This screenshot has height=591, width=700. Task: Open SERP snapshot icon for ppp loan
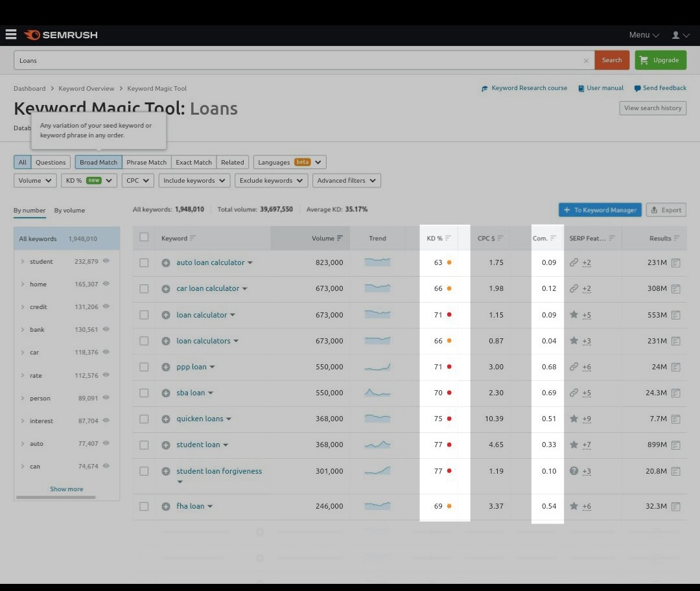676,367
